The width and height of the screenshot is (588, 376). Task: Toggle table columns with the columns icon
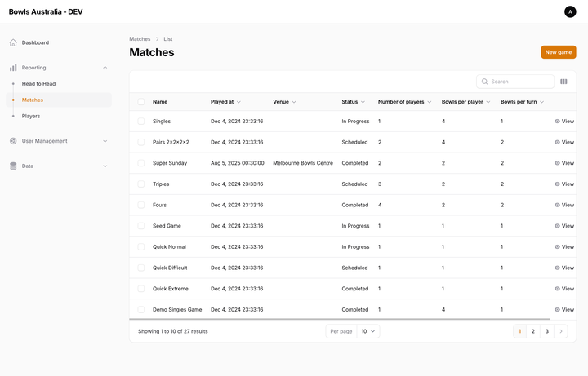[x=563, y=82]
